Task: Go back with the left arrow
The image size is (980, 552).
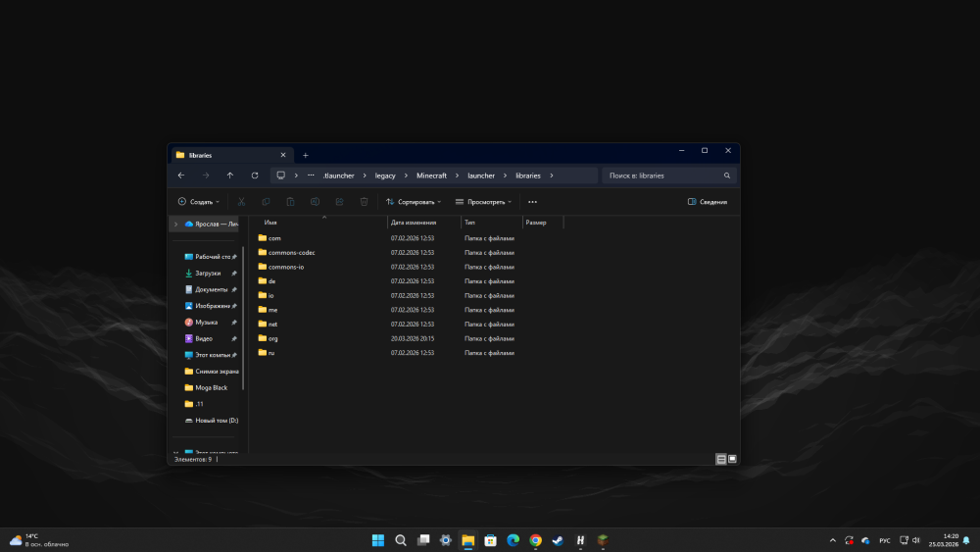Action: point(181,176)
